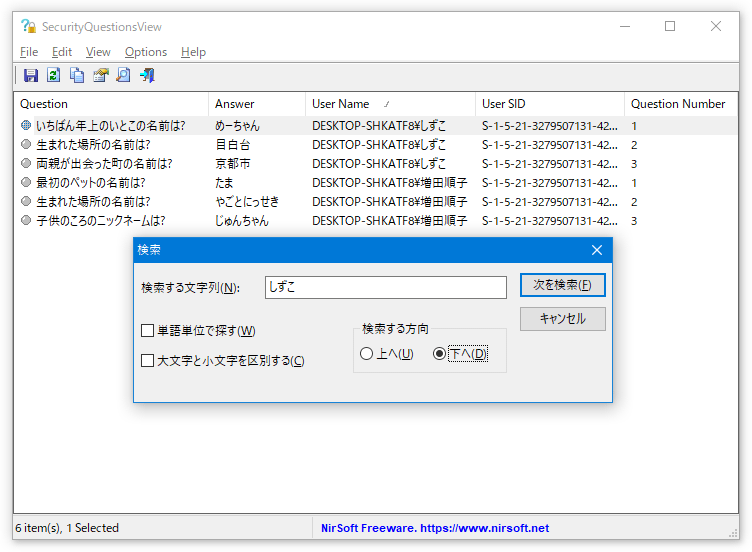Open the Properties toolbar icon
This screenshot has height=552, width=752.
(100, 75)
